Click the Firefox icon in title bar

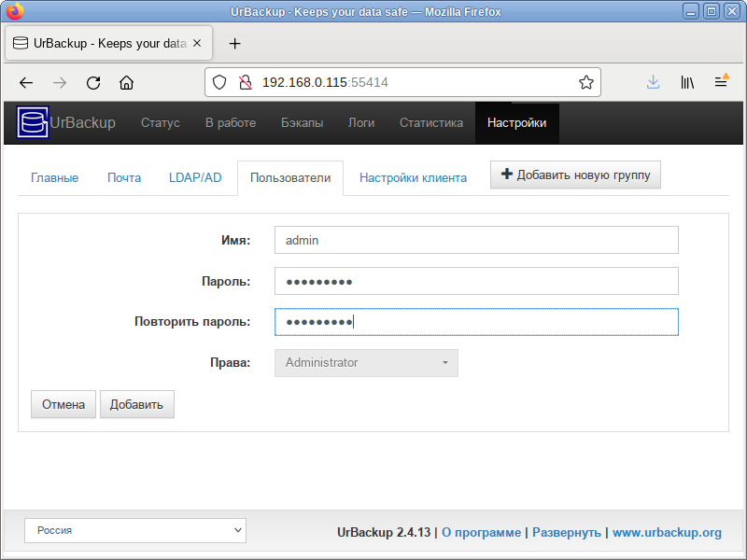tap(15, 11)
